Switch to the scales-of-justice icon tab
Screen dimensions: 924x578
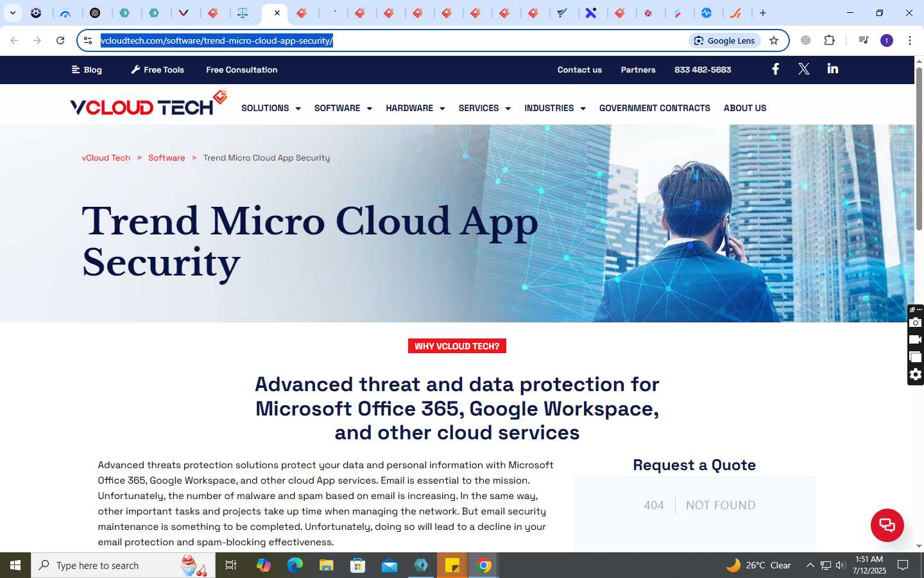click(243, 13)
